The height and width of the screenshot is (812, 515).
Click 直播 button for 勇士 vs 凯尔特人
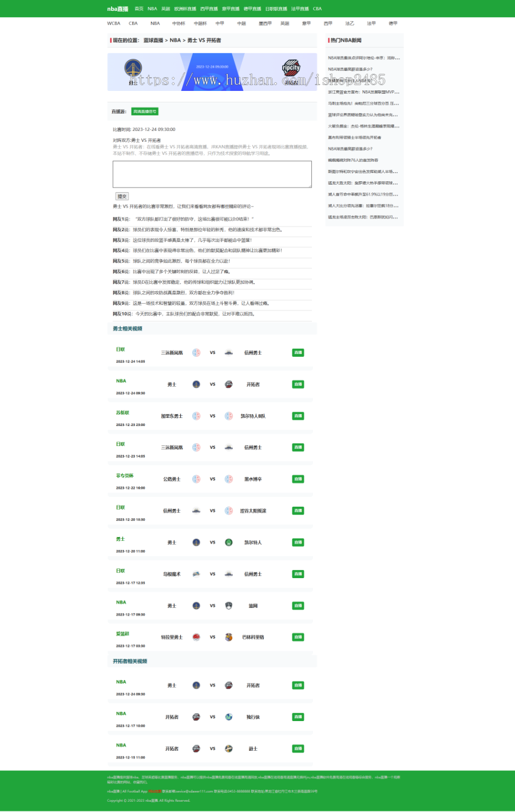[x=298, y=542]
